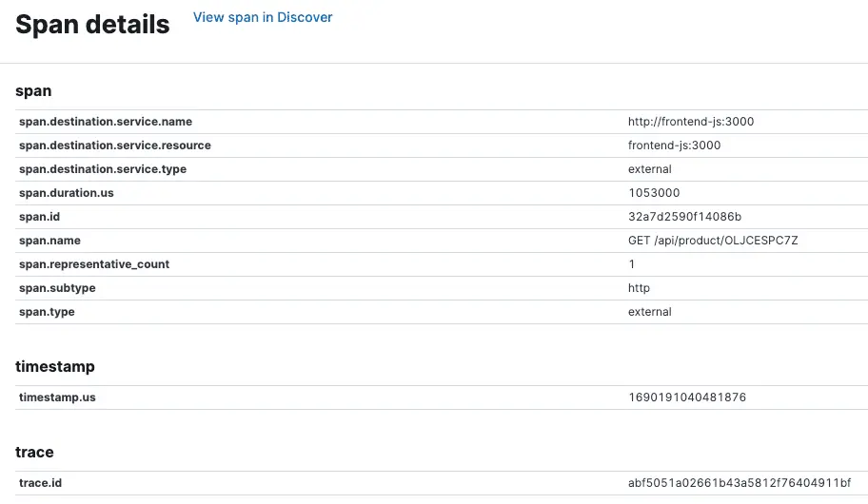Open the View span in Discover link

click(263, 17)
